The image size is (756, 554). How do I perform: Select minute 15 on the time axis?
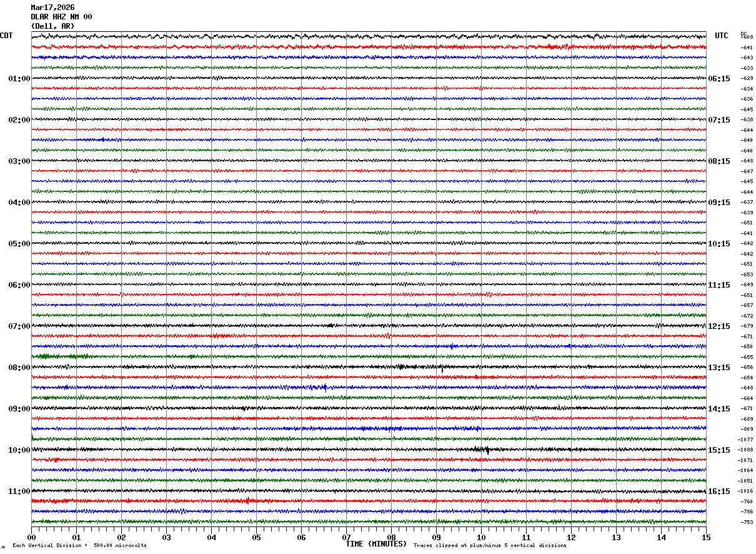706,537
